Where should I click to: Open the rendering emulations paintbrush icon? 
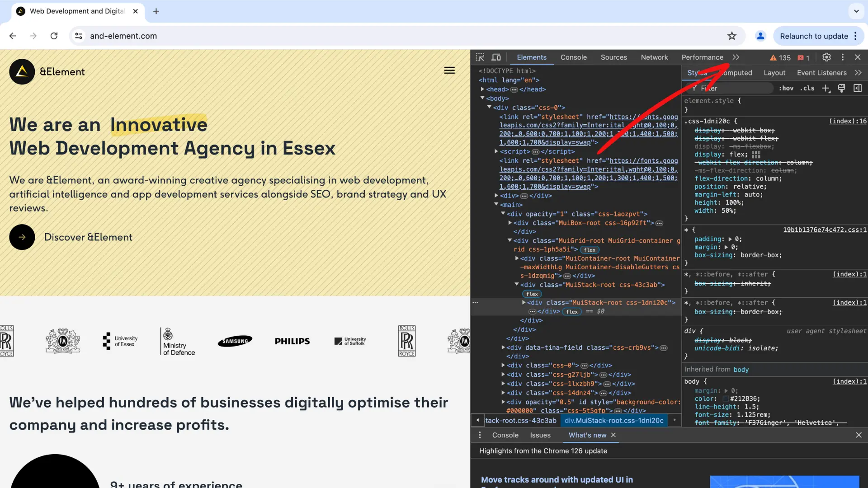pos(841,89)
